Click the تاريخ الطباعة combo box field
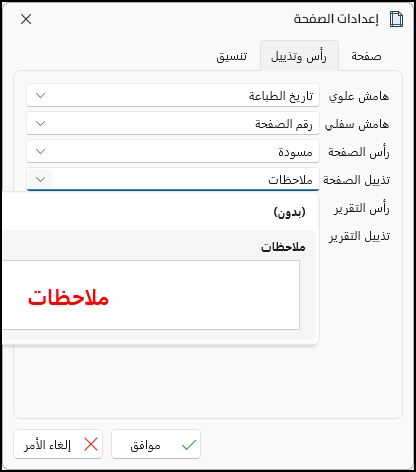416x472 pixels. pos(173,95)
